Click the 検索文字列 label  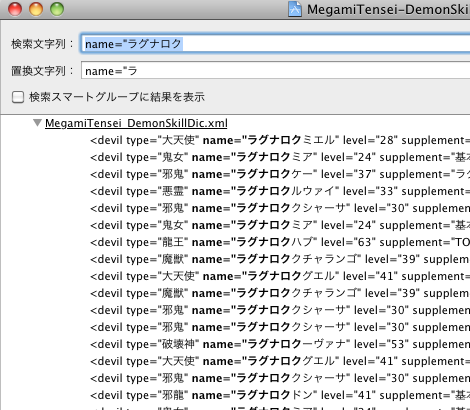(42, 44)
